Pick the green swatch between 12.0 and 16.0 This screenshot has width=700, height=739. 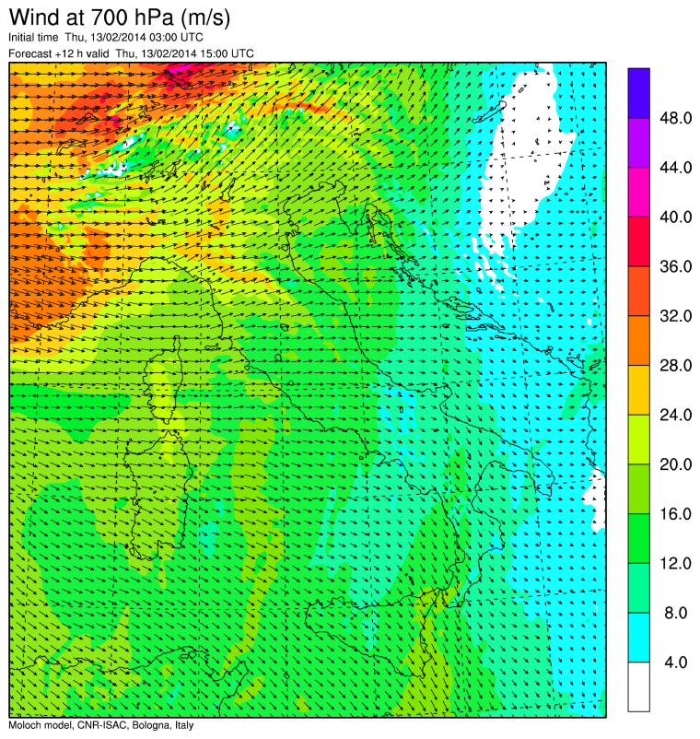(639, 538)
